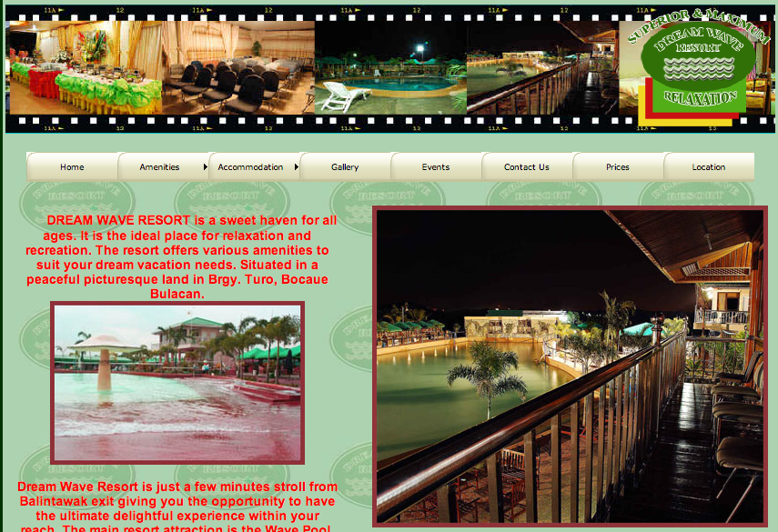Expand the Amenities submenu arrow
778x532 pixels.
click(x=205, y=167)
